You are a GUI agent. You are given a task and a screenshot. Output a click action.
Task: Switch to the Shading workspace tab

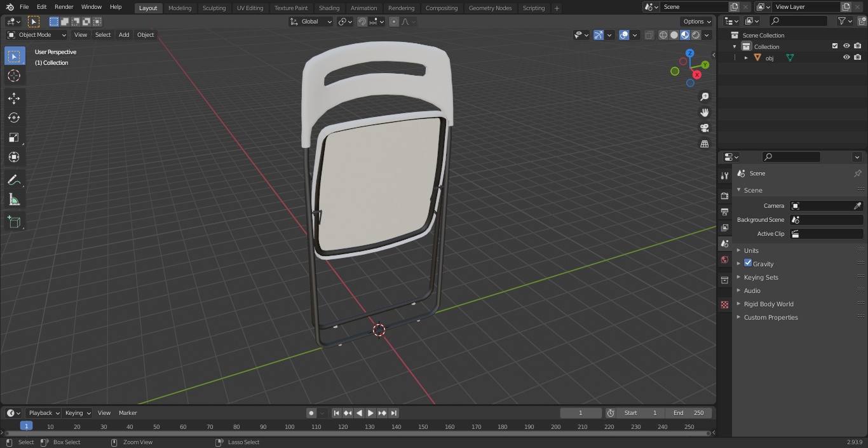(x=329, y=8)
